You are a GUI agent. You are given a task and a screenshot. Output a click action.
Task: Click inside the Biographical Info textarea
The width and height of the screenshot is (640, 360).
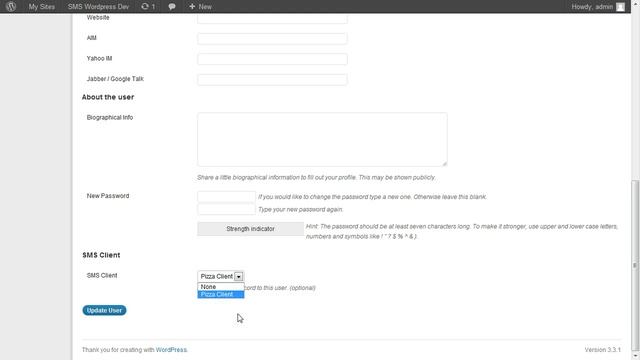322,139
